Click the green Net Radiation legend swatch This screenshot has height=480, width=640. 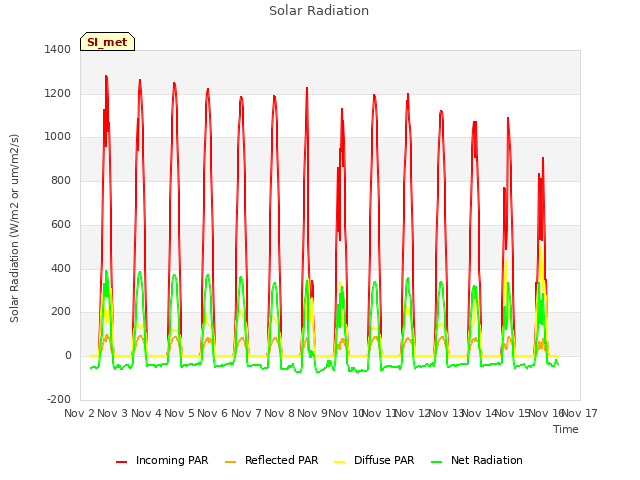(x=437, y=462)
